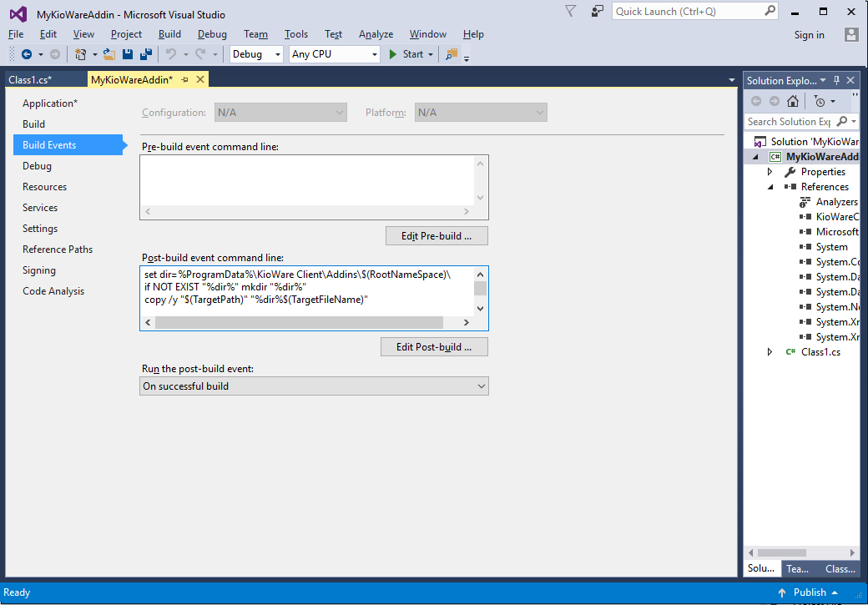Save the current file with disk icon
Viewport: 868px width, 605px height.
click(128, 54)
